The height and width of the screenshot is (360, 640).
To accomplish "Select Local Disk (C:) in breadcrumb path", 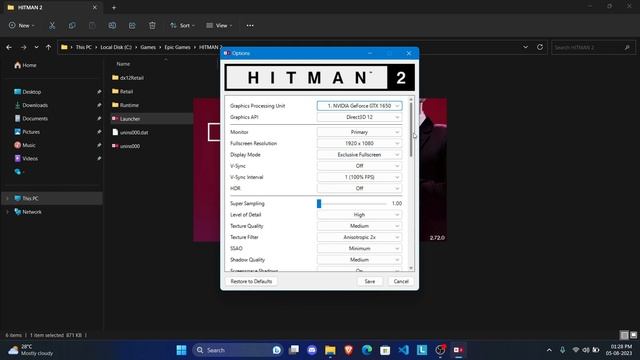I will [116, 47].
